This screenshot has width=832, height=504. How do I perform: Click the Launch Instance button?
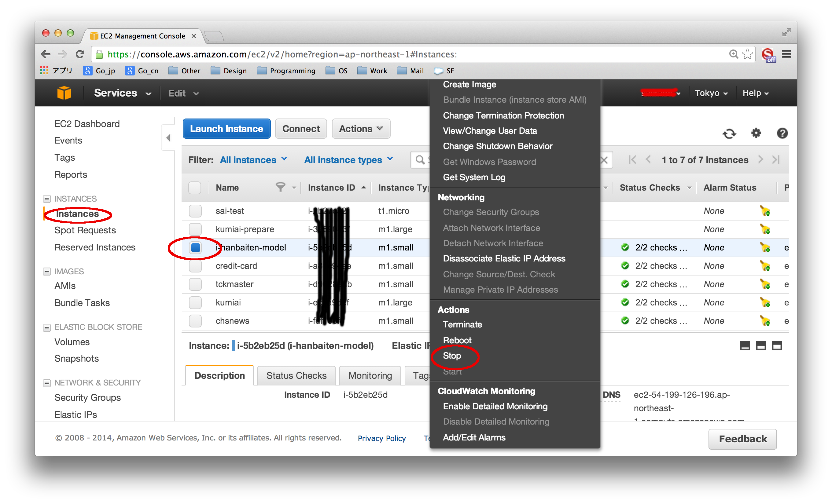click(226, 129)
